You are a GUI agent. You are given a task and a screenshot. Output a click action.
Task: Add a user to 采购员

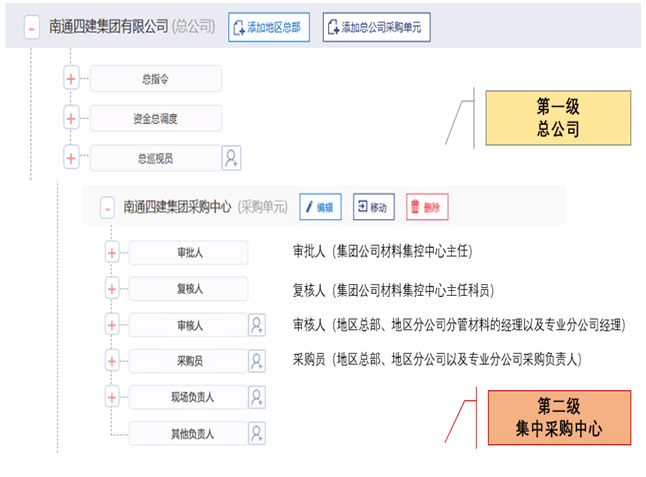(x=257, y=361)
